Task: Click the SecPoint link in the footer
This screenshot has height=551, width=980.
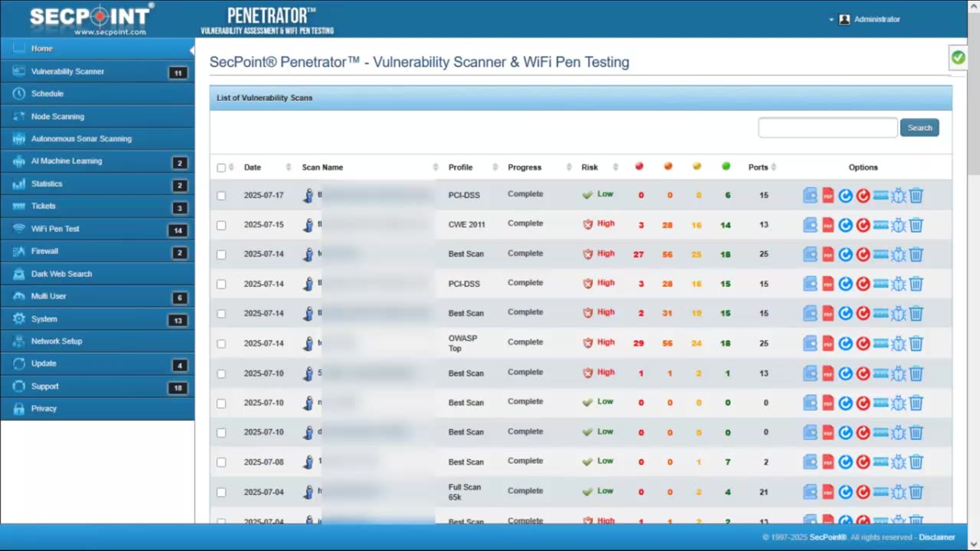Action: point(828,537)
